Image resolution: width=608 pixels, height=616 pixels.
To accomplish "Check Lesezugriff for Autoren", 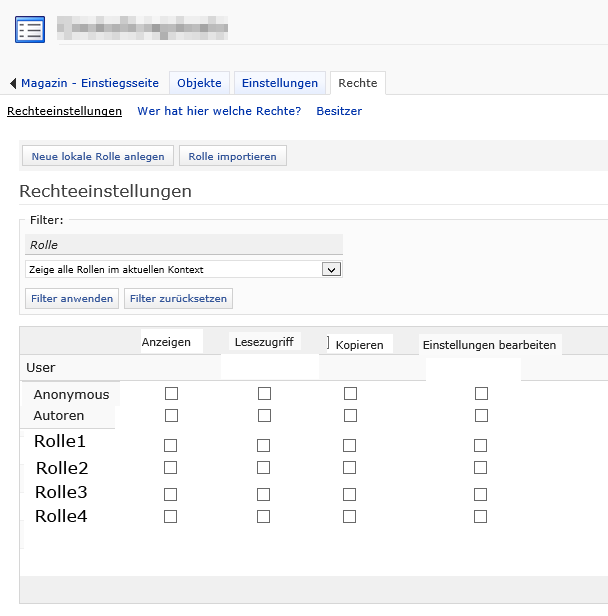I will click(264, 415).
